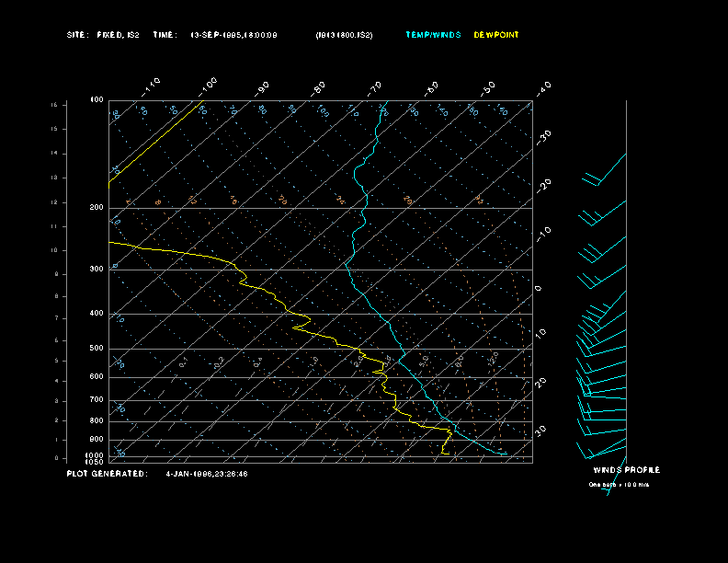Click the -20 isotherm label on right edge
Screen dimensions: 728x563
click(543, 186)
